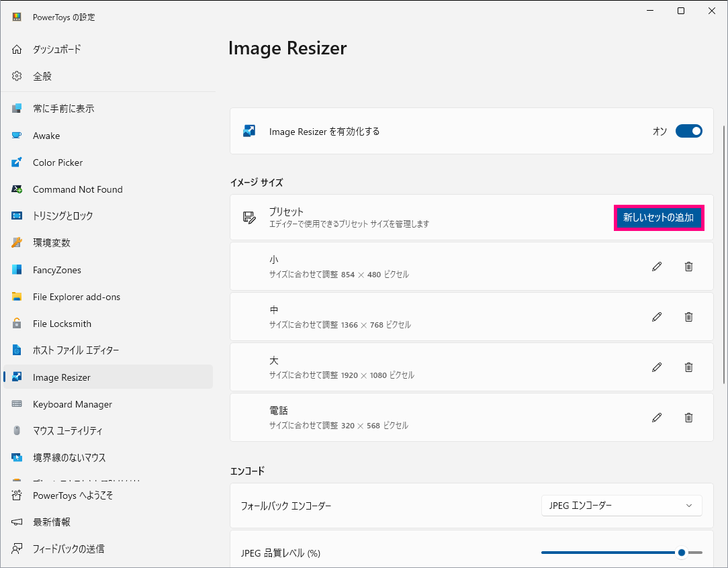Open ダッシュボード page

pyautogui.click(x=107, y=49)
